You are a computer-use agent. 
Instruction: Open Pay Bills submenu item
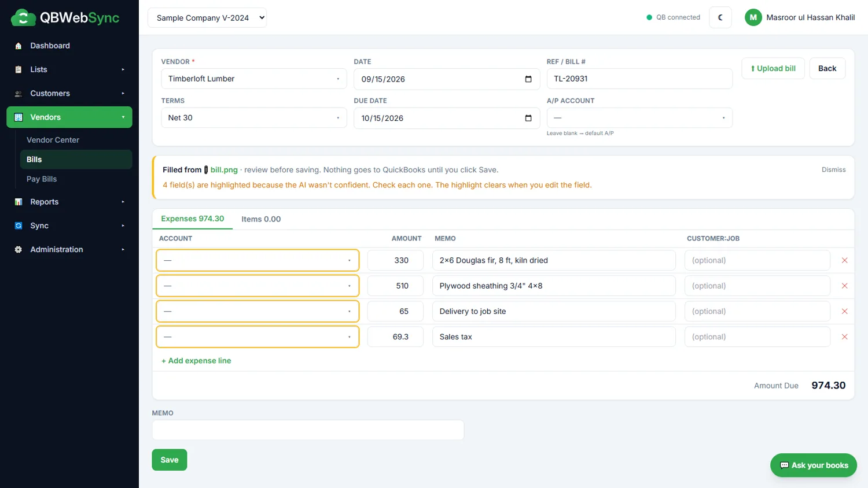(76, 179)
